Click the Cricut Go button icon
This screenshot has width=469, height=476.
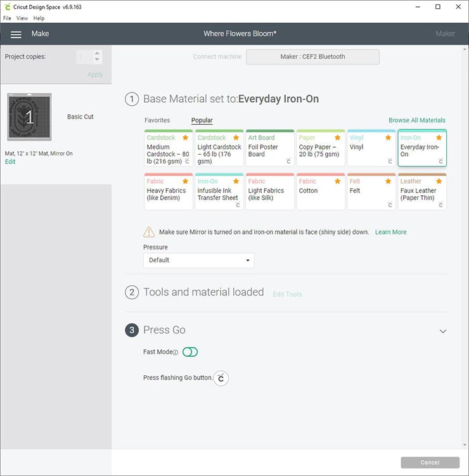(x=221, y=378)
